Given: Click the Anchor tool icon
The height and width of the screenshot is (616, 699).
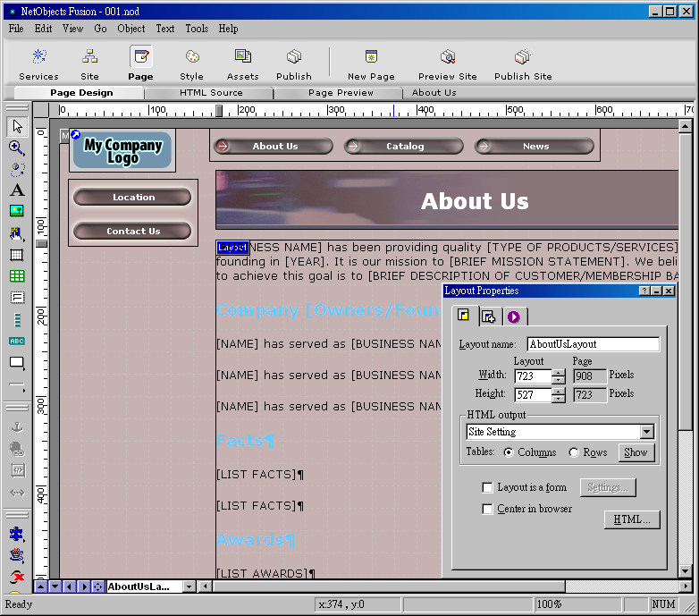Looking at the screenshot, I should (x=17, y=427).
